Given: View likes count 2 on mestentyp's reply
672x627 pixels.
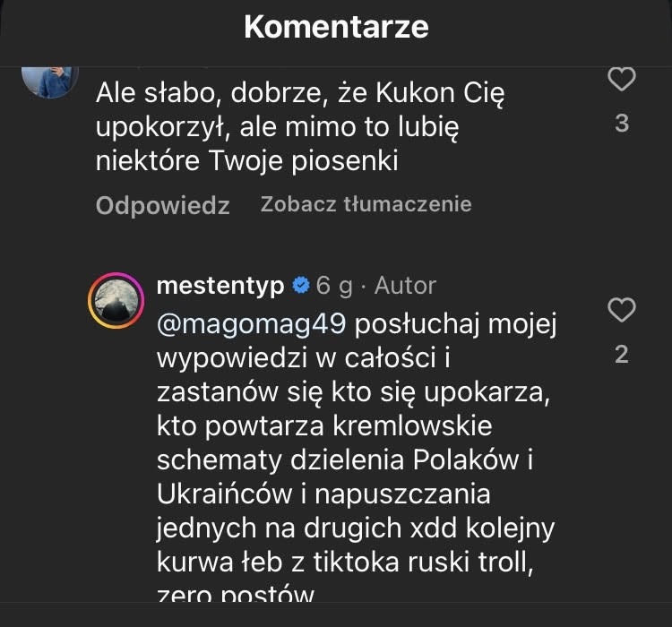Looking at the screenshot, I should click(622, 355).
